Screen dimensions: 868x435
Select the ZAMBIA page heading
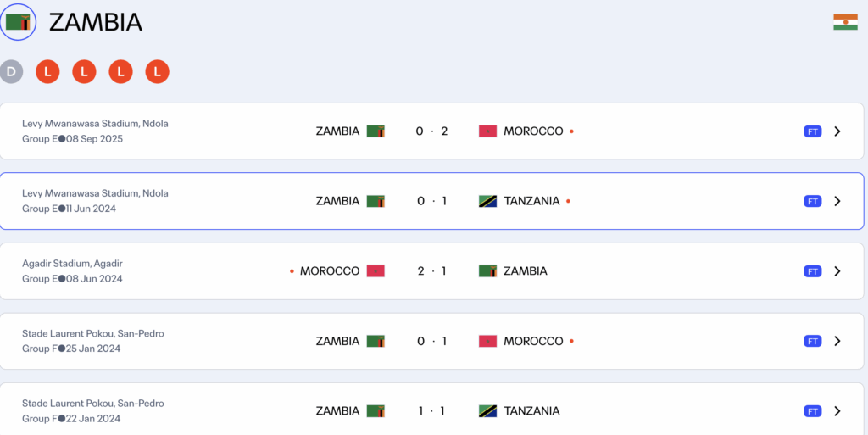pyautogui.click(x=96, y=23)
